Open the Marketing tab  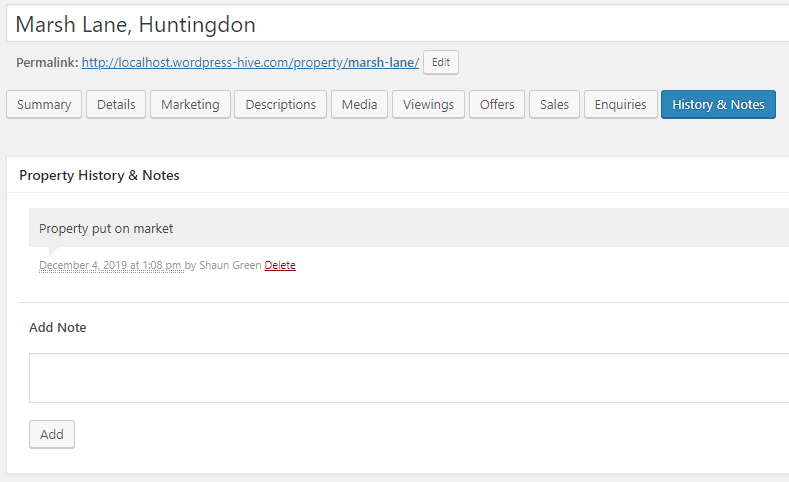[190, 105]
